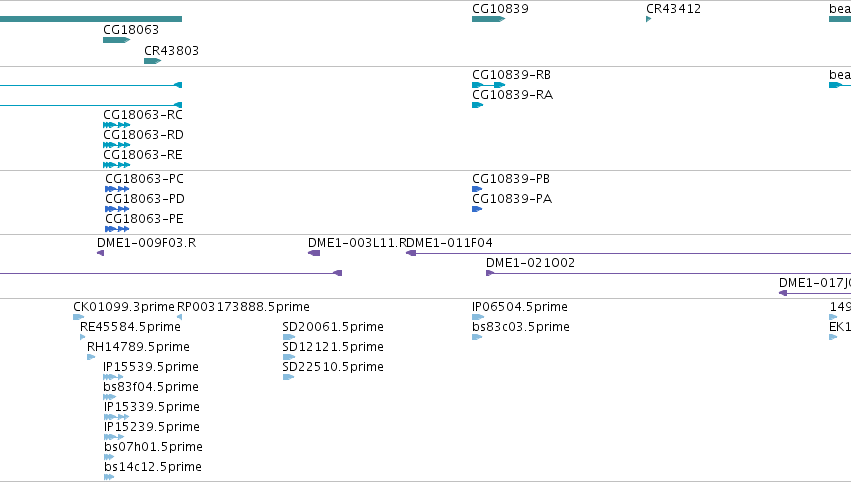Click the CG10839 gene arrow glyph
Image resolution: width=851 pixels, height=482 pixels.
point(488,19)
